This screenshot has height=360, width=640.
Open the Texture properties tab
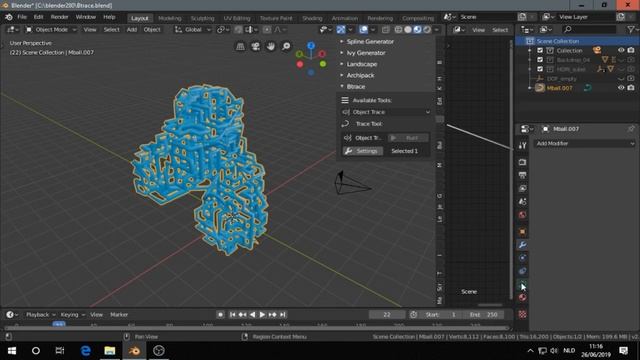[522, 314]
